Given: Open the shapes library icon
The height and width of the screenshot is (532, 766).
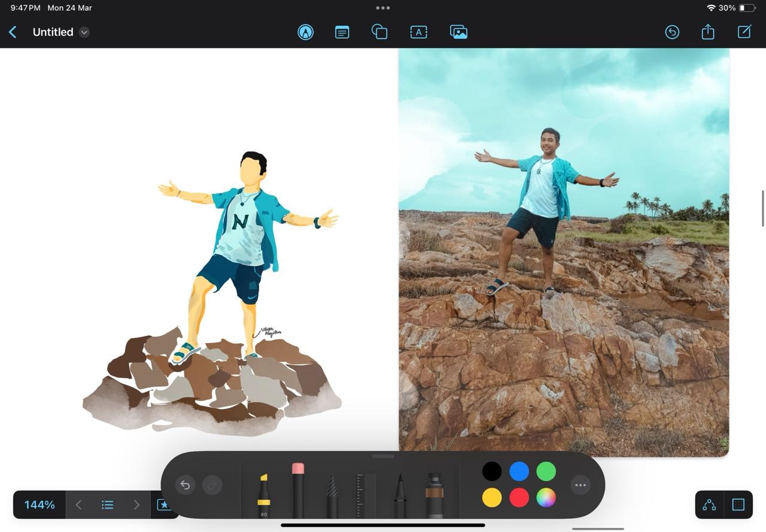Looking at the screenshot, I should 379,32.
